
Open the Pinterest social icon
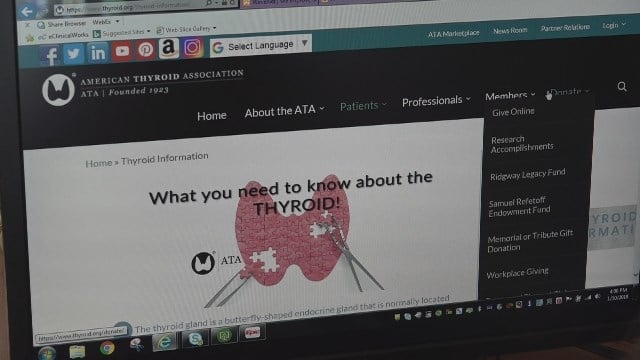pos(145,50)
